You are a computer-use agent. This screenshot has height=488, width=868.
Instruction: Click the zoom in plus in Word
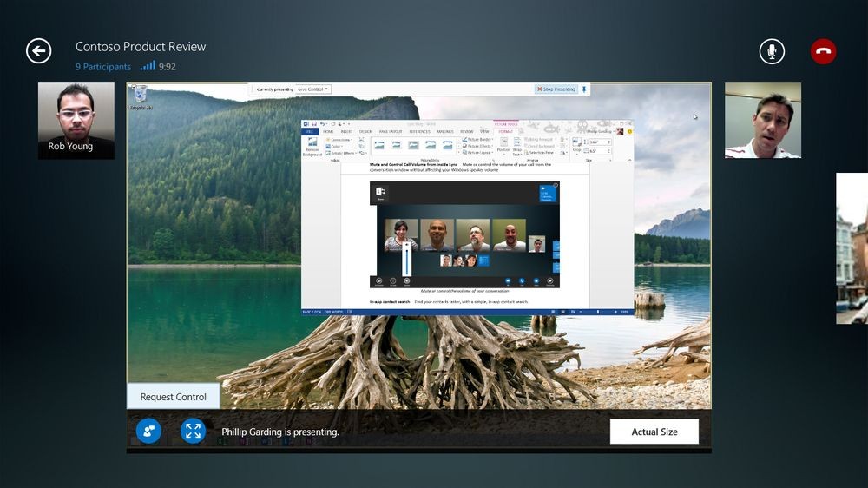[x=615, y=312]
